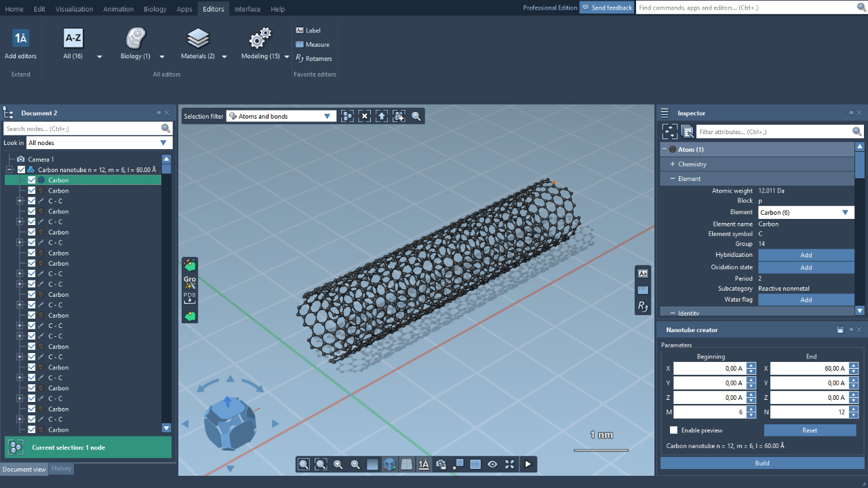Hide the Carbon nanotube node via checkbox
This screenshot has width=868, height=488.
22,169
